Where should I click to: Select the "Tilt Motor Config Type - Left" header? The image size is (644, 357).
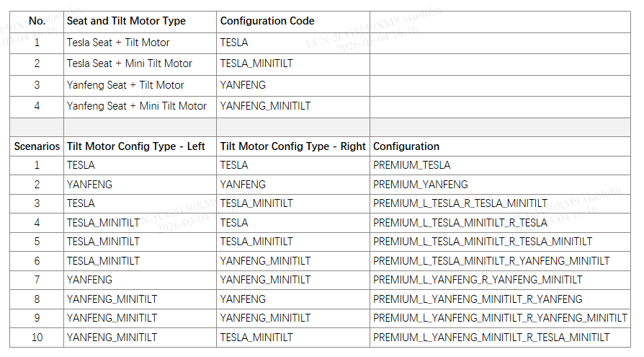(x=136, y=146)
